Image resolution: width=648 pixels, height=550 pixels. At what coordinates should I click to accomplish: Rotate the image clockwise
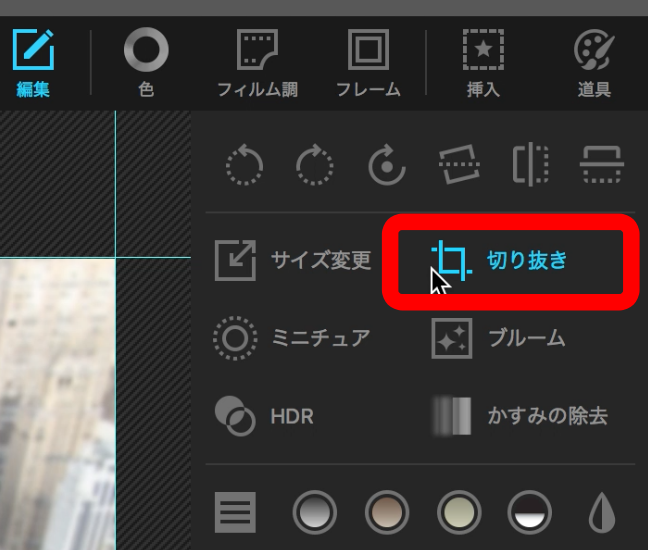315,164
